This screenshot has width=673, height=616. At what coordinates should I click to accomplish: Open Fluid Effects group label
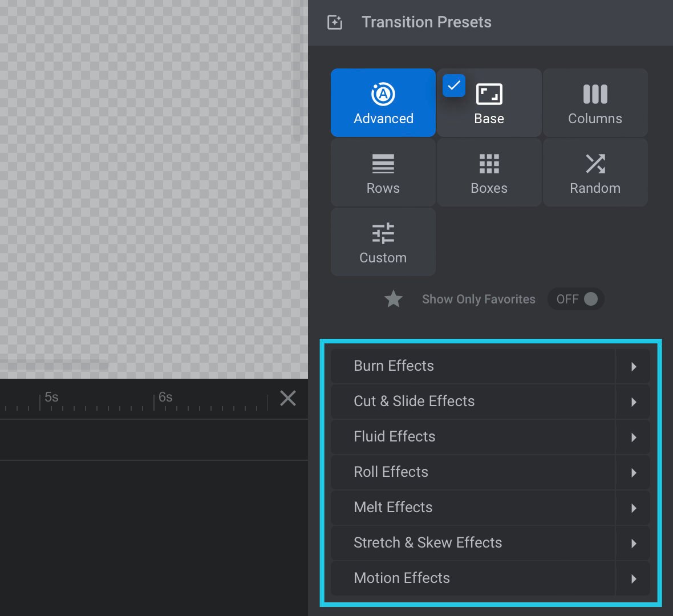point(395,436)
